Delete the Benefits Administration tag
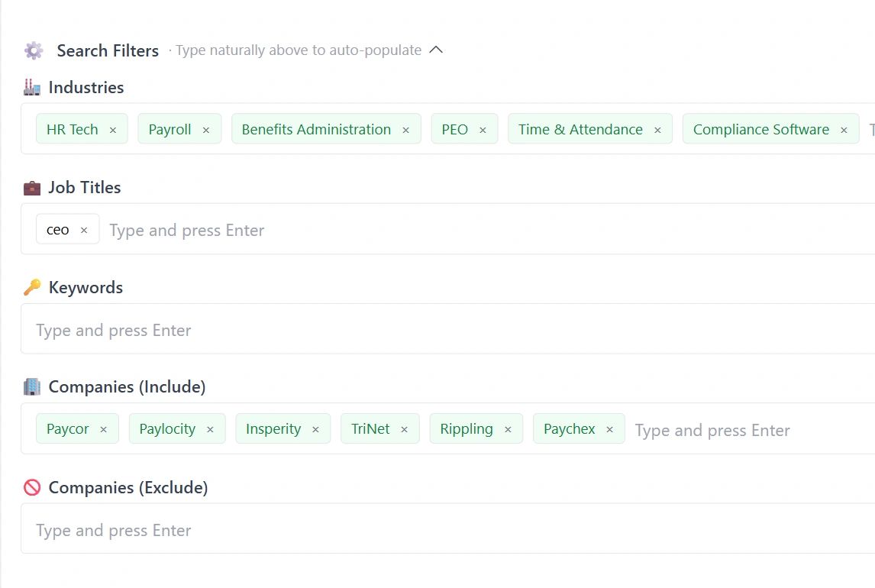The height and width of the screenshot is (588, 875). pos(406,130)
